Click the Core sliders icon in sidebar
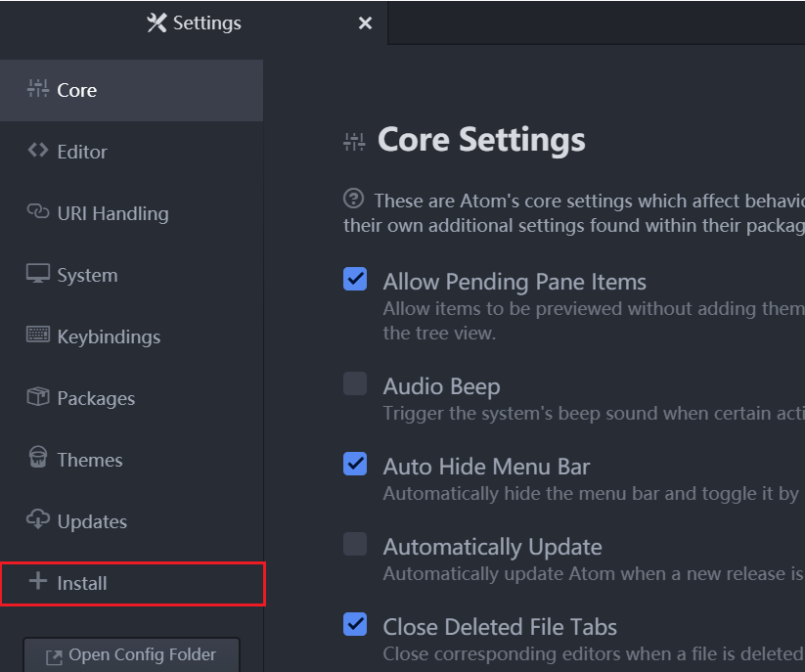The width and height of the screenshot is (805, 672). pyautogui.click(x=38, y=89)
